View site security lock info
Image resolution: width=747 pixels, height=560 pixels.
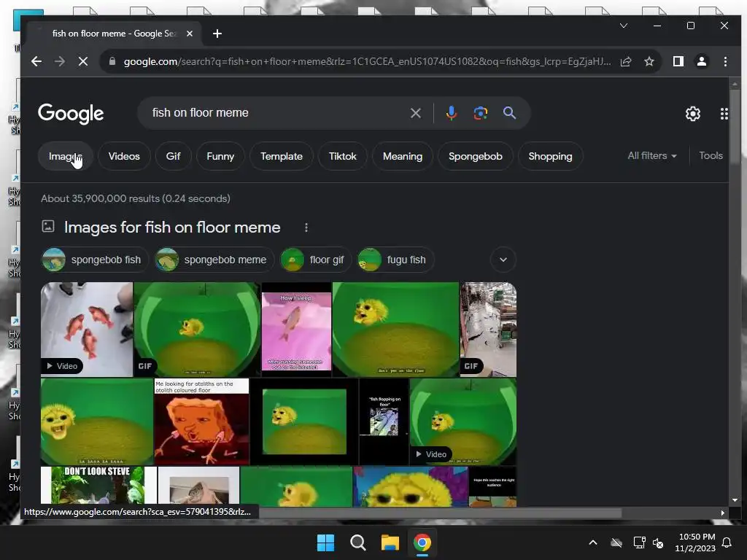112,61
